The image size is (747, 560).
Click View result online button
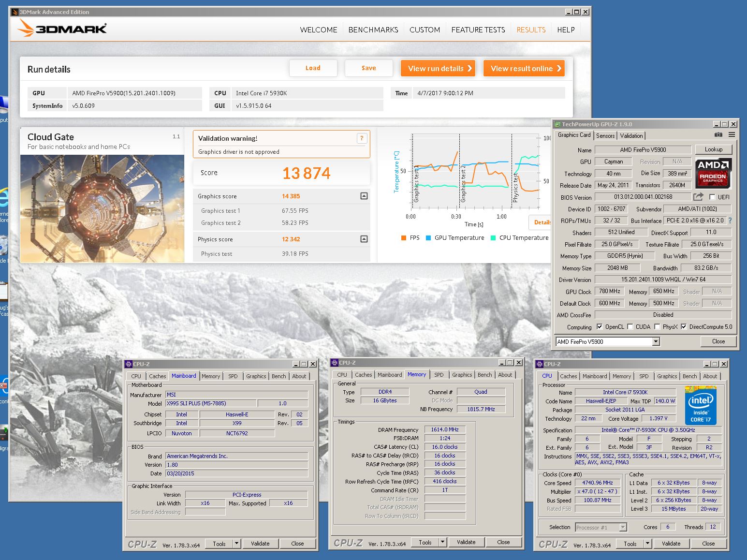[524, 68]
